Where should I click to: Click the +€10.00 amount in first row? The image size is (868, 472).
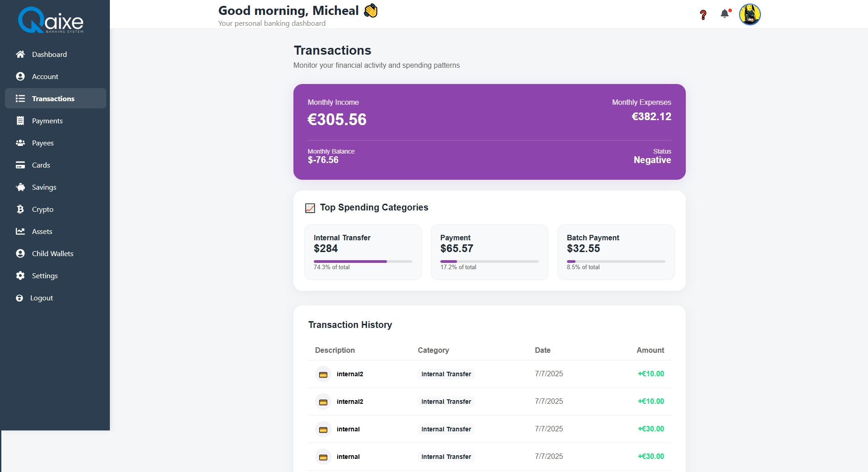(x=651, y=374)
